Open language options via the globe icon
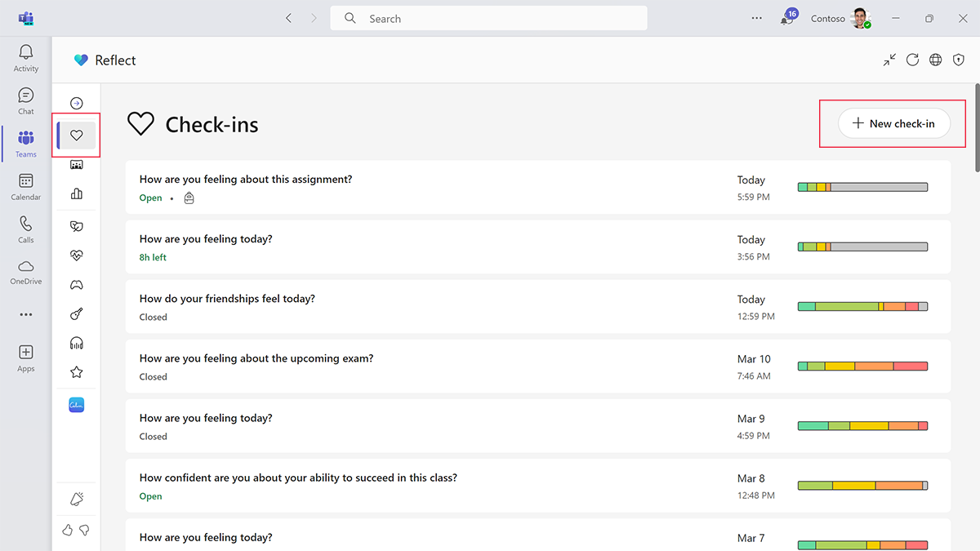Image resolution: width=980 pixels, height=551 pixels. point(935,60)
